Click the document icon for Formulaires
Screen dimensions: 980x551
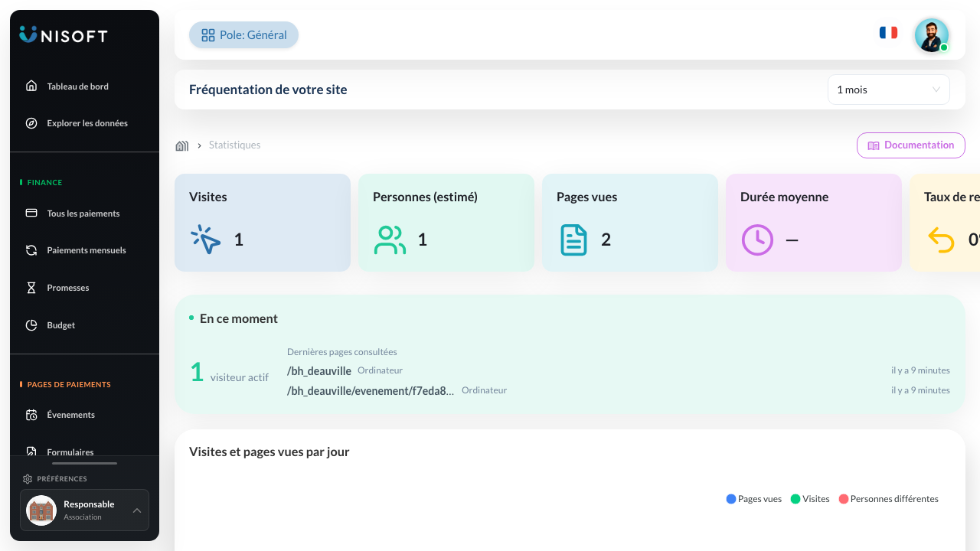point(31,452)
